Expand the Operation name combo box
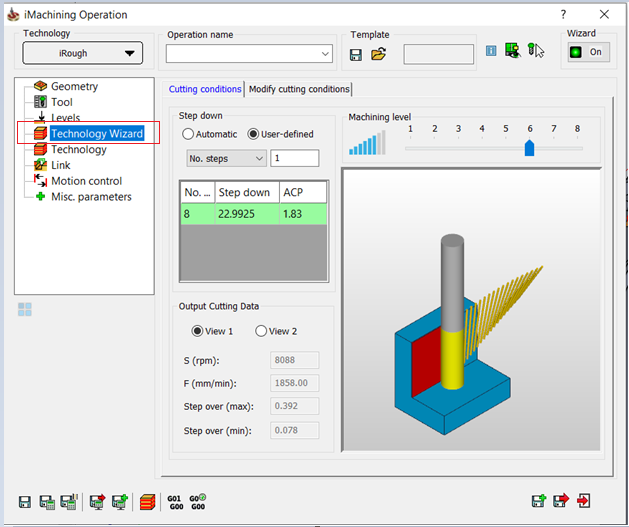 (x=325, y=54)
